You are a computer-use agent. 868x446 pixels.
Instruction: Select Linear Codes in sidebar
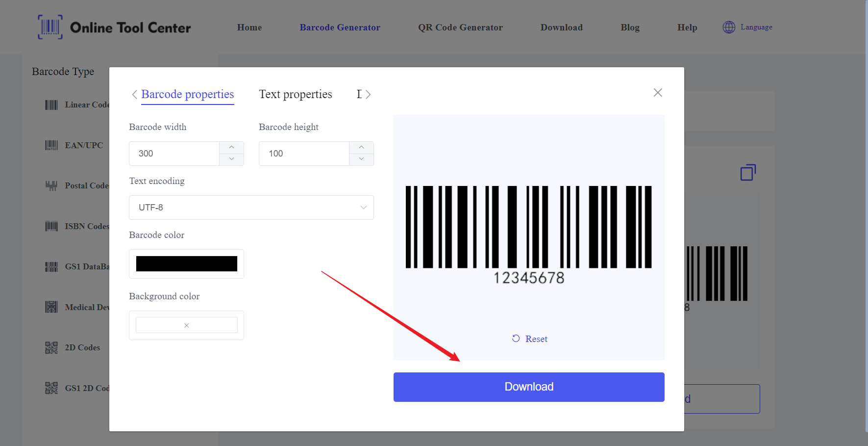pos(87,105)
